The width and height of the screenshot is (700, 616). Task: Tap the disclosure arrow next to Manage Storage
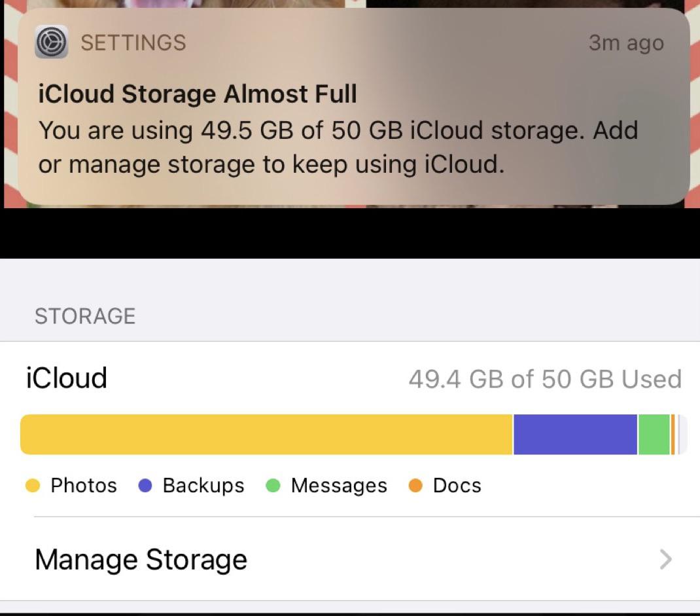click(666, 560)
